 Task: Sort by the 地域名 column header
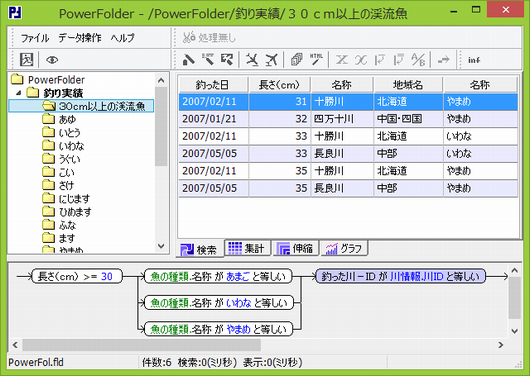[x=408, y=85]
